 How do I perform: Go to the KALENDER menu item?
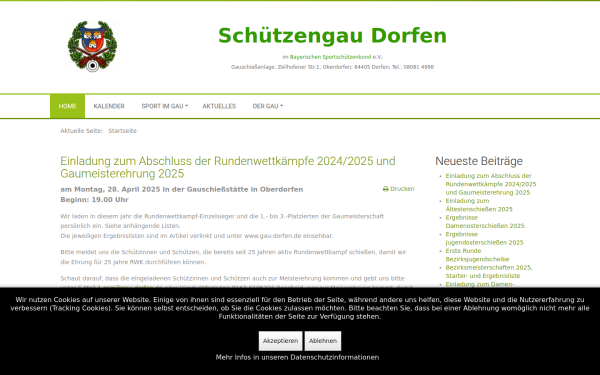point(109,106)
